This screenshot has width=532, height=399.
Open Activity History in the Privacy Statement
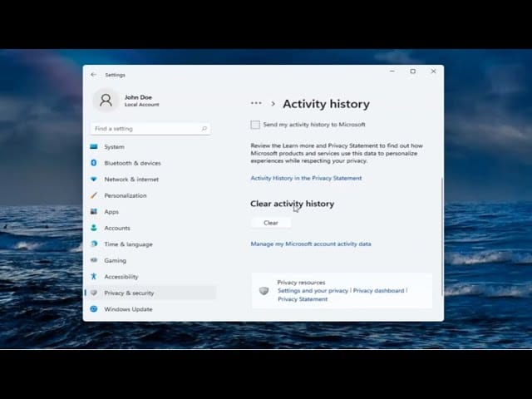tap(306, 178)
